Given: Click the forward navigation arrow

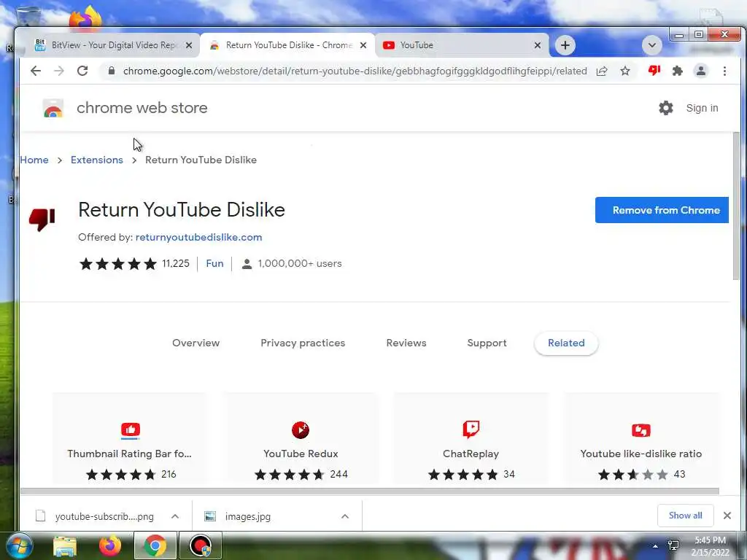Looking at the screenshot, I should tap(58, 71).
